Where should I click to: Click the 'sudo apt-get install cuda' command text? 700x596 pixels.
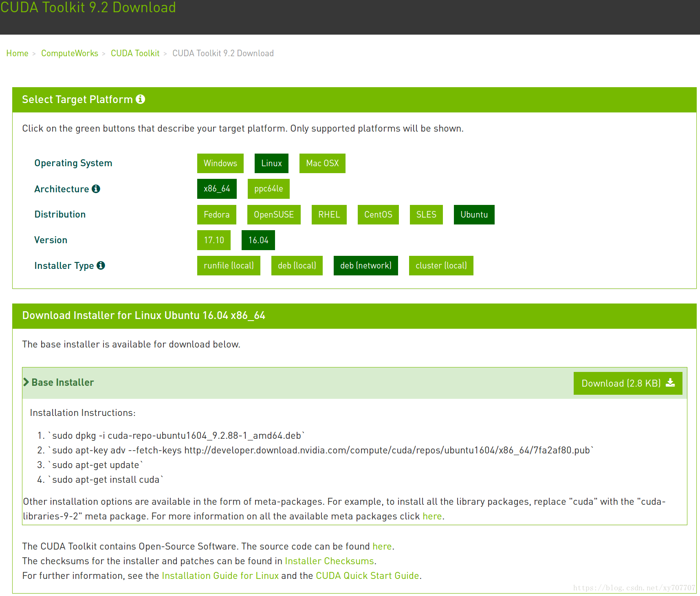tap(106, 479)
